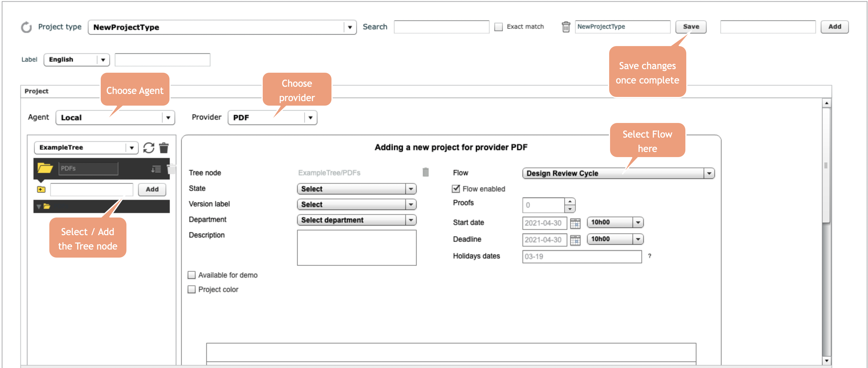The image size is (868, 368).
Task: Click the PDFs node name field
Action: (x=88, y=168)
